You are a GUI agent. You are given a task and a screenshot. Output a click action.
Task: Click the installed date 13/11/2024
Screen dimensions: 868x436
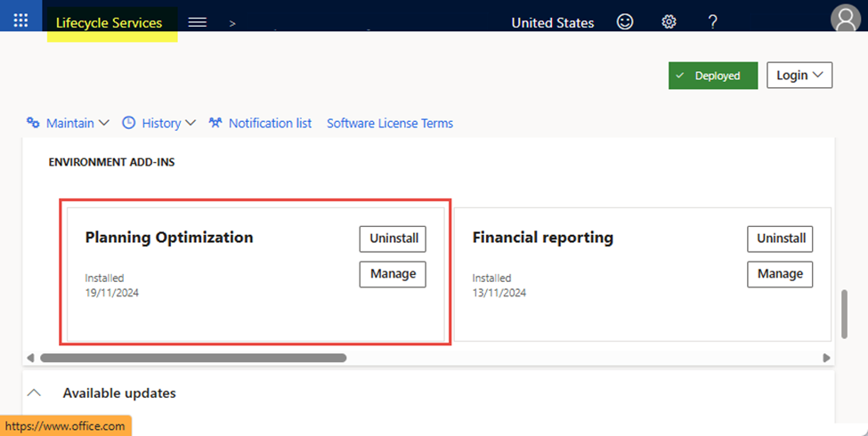point(499,294)
